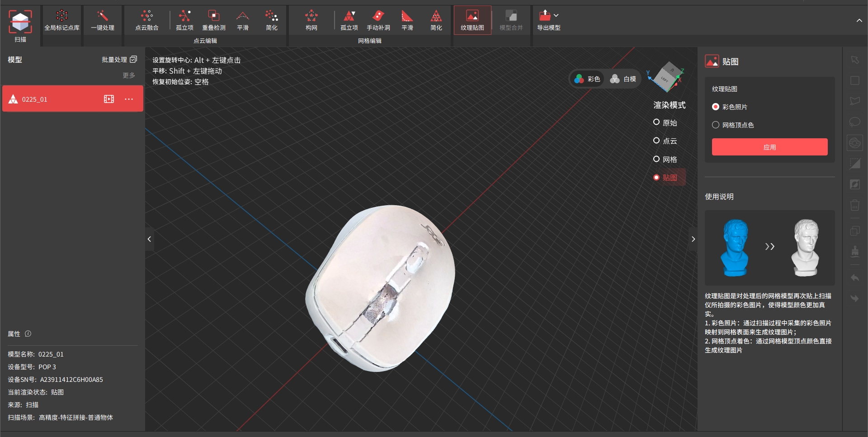The image size is (868, 437).
Task: Select original render mode (原始)
Action: (665, 122)
